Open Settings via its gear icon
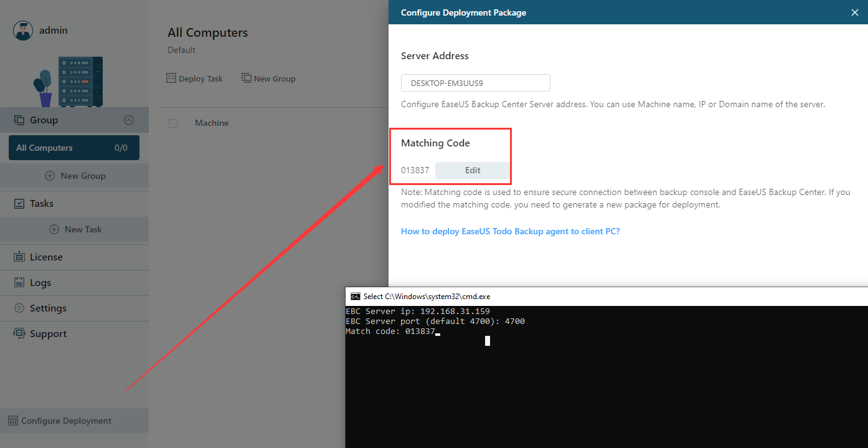 point(19,308)
